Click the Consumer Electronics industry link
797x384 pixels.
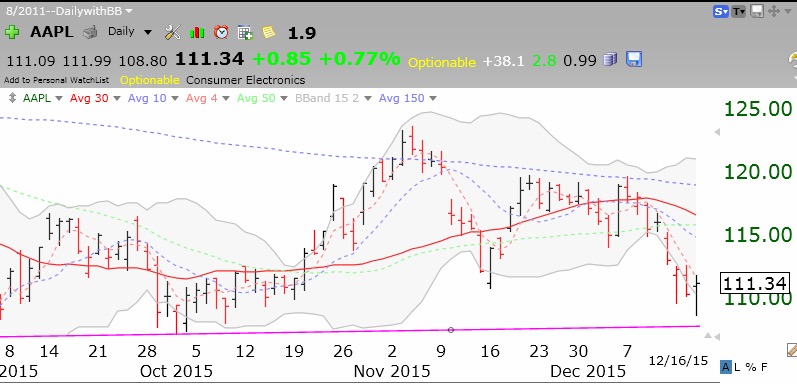click(246, 80)
